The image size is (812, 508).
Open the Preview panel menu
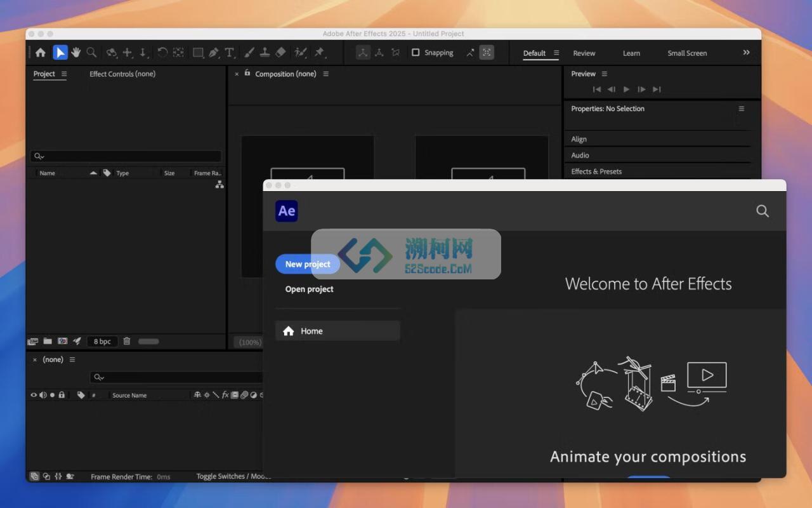[x=605, y=74]
